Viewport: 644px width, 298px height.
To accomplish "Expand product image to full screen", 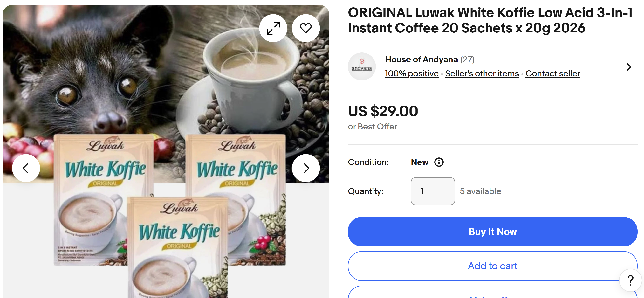I will tap(273, 28).
